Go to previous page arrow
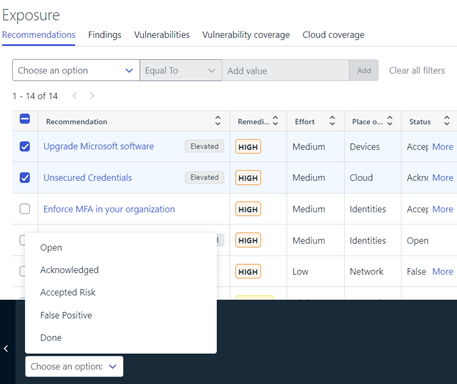The width and height of the screenshot is (457, 384). pyautogui.click(x=75, y=96)
